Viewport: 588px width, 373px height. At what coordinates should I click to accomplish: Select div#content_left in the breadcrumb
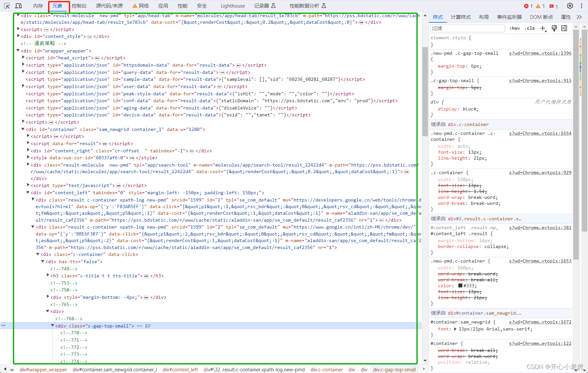pos(180,370)
